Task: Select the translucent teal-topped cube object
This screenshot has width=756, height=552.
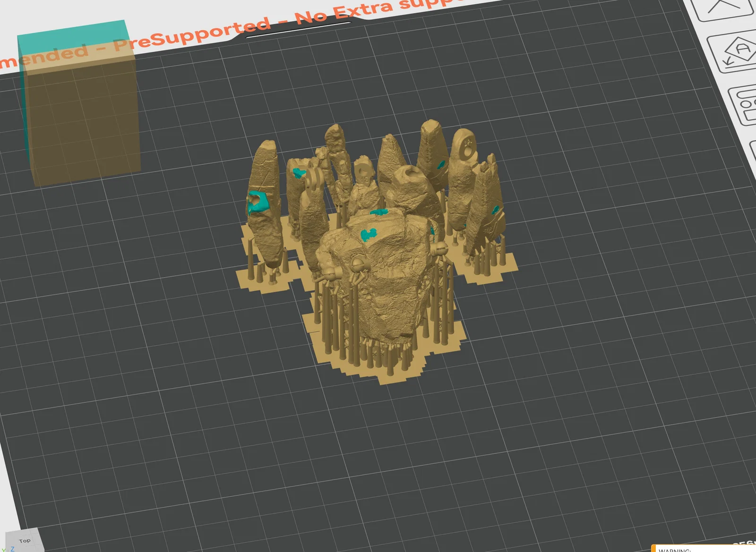Action: pos(78,104)
